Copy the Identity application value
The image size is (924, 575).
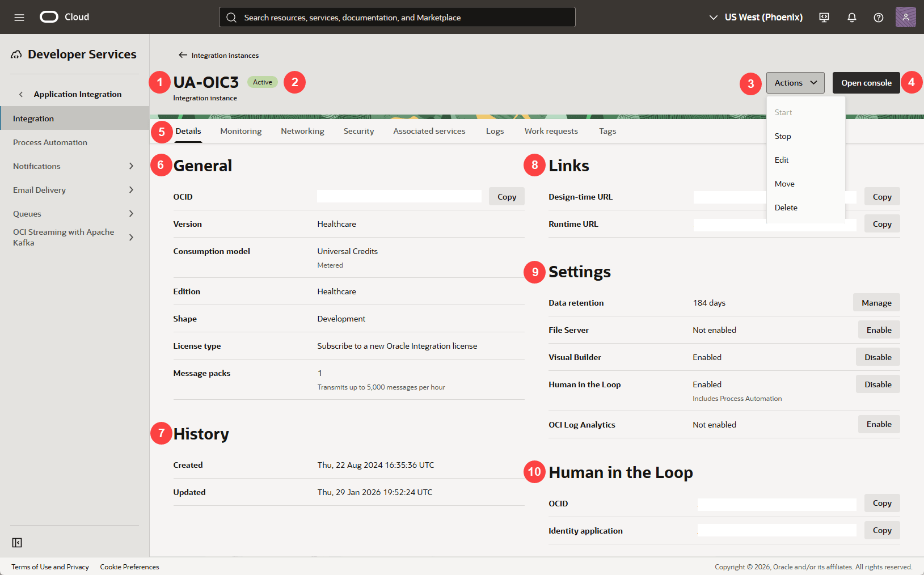(x=882, y=530)
